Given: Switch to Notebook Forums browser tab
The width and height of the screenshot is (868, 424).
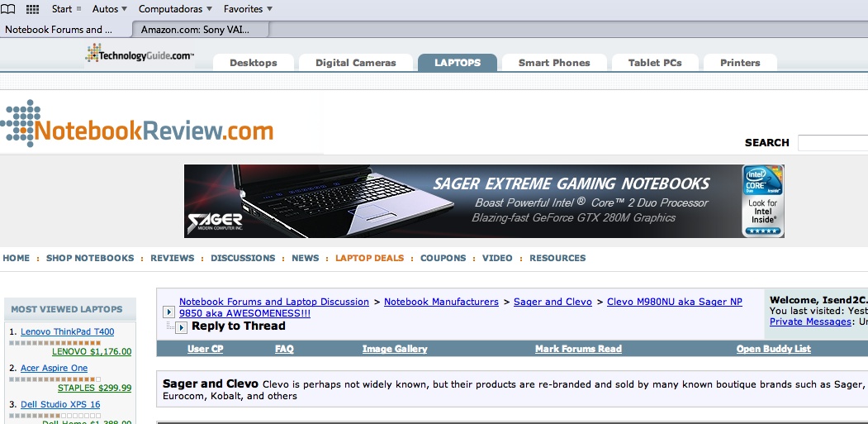Looking at the screenshot, I should [x=65, y=30].
